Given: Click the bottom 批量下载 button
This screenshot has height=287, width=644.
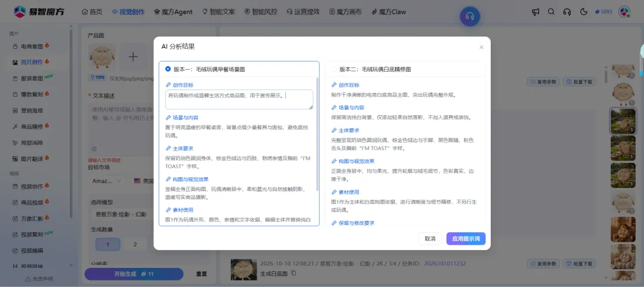Looking at the screenshot, I should (x=579, y=264).
